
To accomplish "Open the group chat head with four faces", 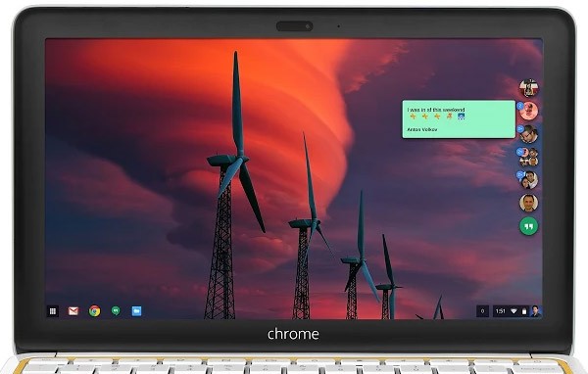I will 529,157.
